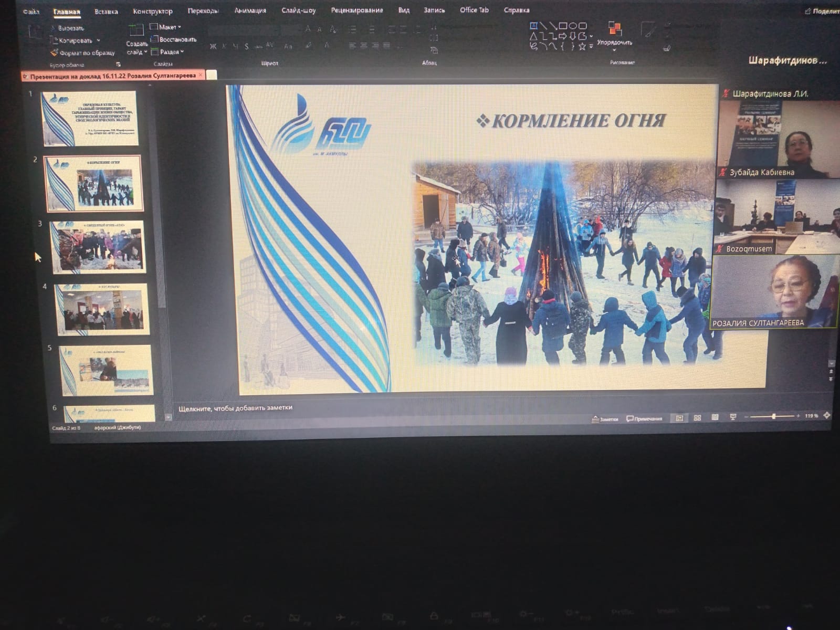Click fit slide to window icon
This screenshot has height=630, width=840.
pos(827,415)
